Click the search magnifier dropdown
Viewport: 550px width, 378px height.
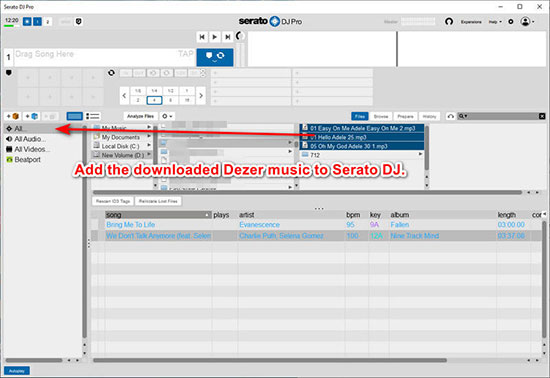pyautogui.click(x=463, y=116)
